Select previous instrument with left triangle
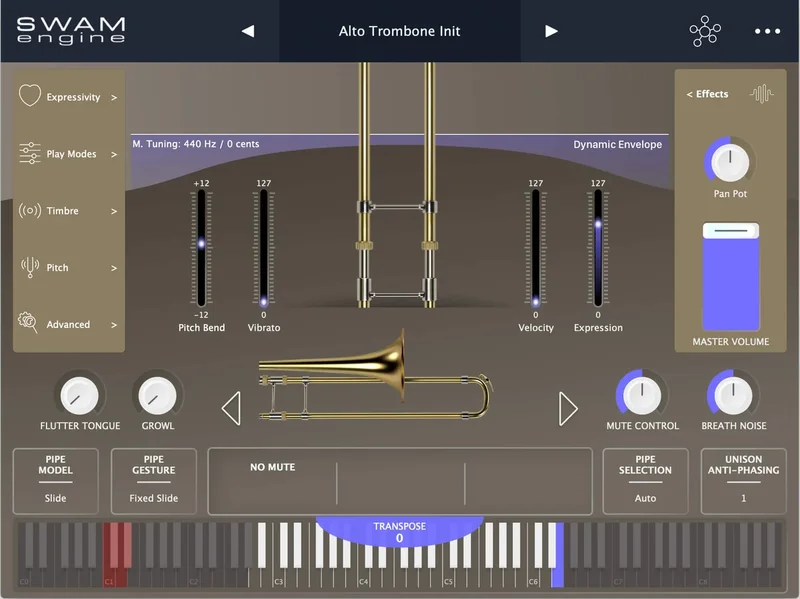Screen dimensions: 800x599 point(231,408)
